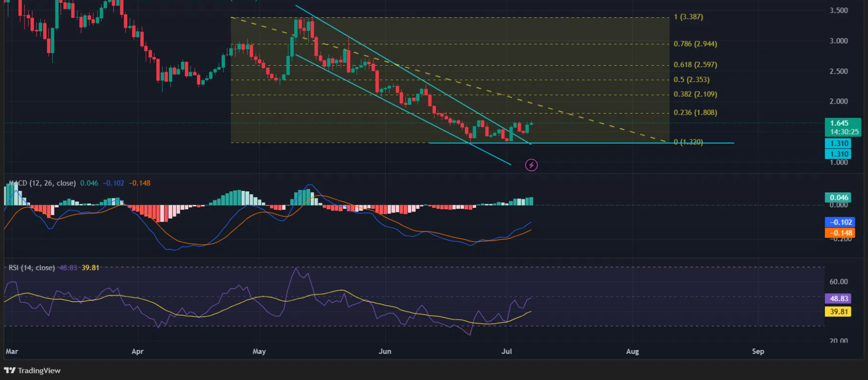Click the Jul label on time axis
Screen dimensions: 868x380
pos(506,351)
